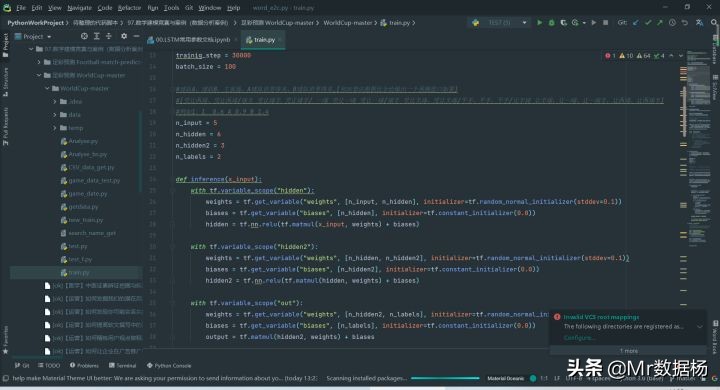Open the Python Console tool window
This screenshot has height=390, width=720.
169,366
